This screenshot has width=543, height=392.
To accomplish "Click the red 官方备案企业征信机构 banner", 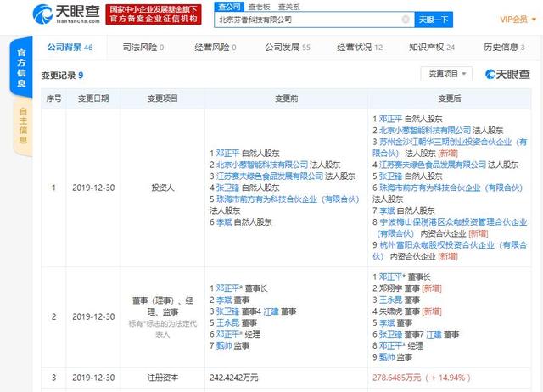I will coord(154,14).
